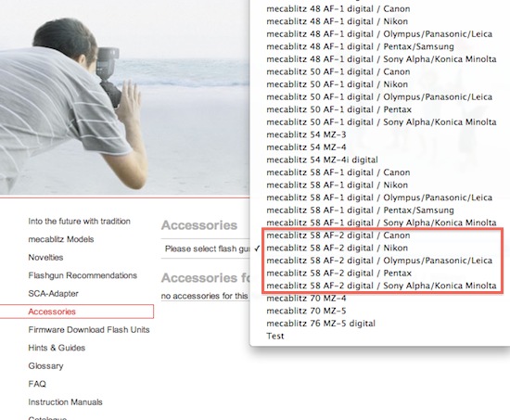Image resolution: width=510 pixels, height=420 pixels.
Task: Pick mecablitz 48 AF-1 digital / Sony Alpha/Konica Minolta
Action: pos(381,59)
